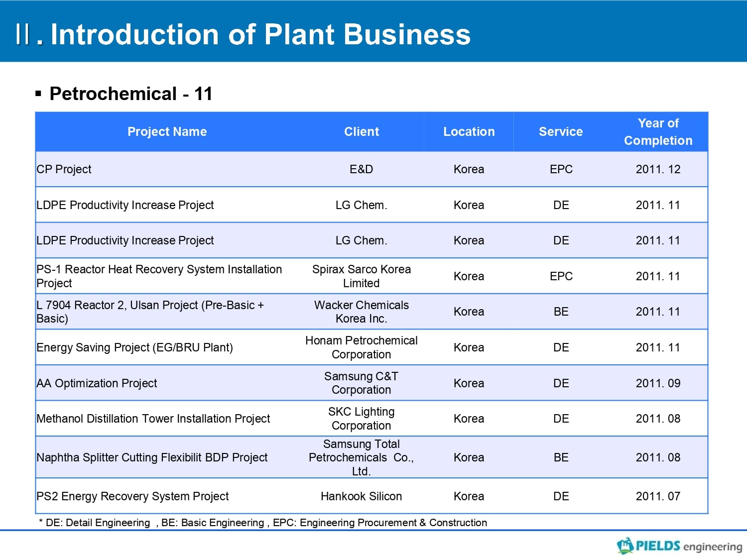Click '2011. 08' in the Methanol Distillation row
747x560 pixels.
click(658, 419)
